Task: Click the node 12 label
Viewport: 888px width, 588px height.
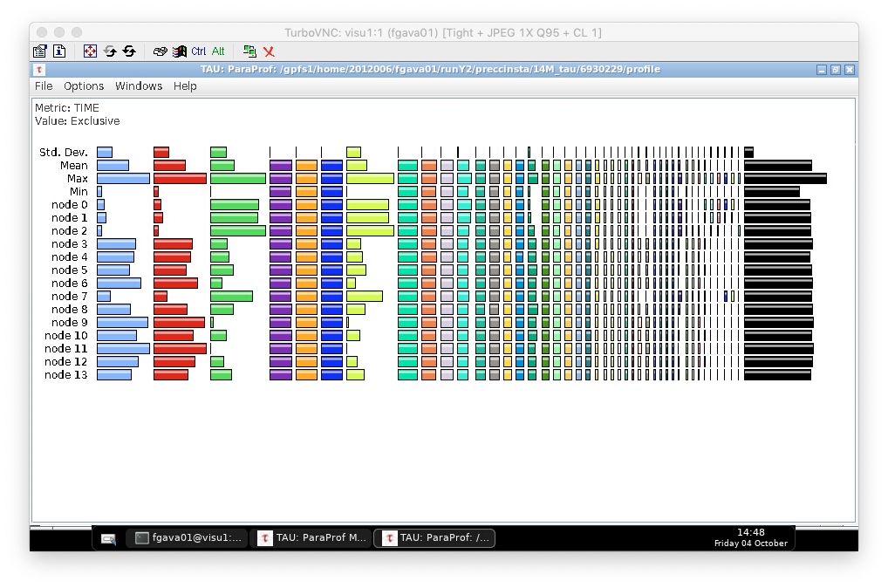Action: (66, 361)
